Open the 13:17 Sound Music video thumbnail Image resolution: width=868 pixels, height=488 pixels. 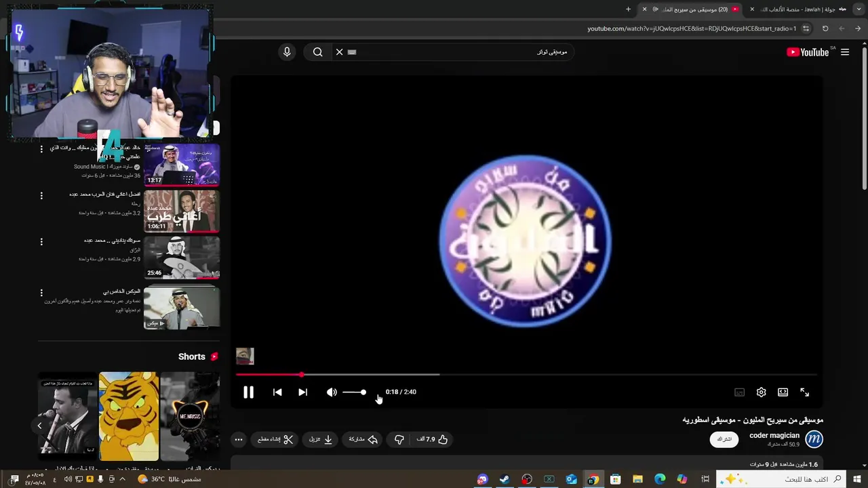pos(182,164)
